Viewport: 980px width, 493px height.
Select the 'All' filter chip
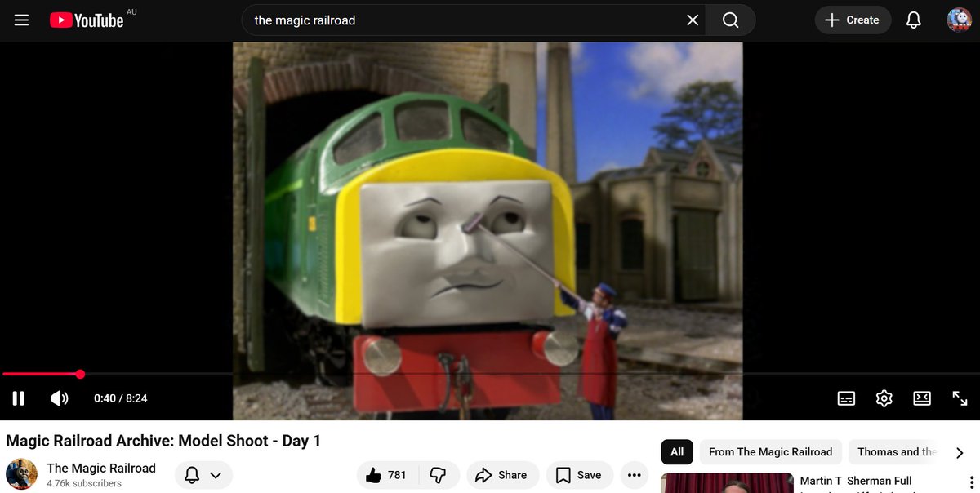(677, 452)
